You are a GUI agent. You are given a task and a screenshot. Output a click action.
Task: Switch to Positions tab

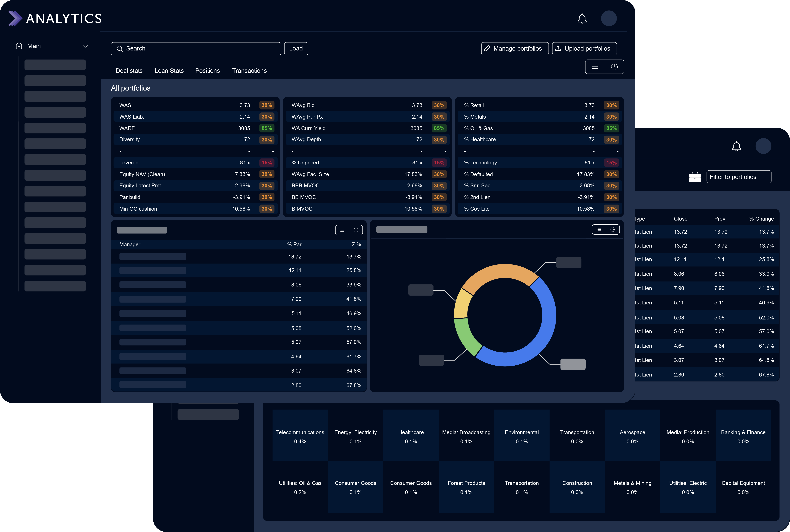pyautogui.click(x=207, y=71)
